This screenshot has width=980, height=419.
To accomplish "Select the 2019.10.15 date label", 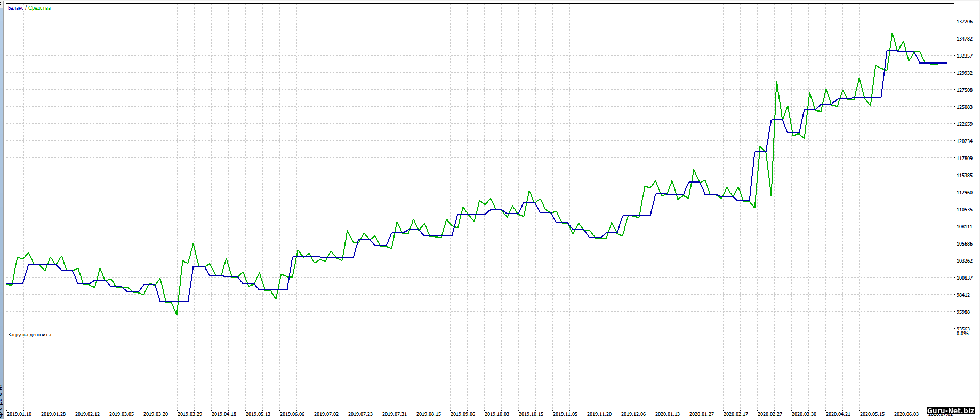I will pos(531,414).
